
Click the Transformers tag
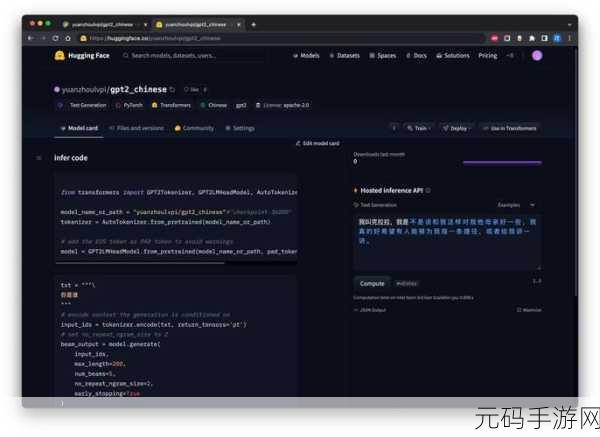pos(171,105)
